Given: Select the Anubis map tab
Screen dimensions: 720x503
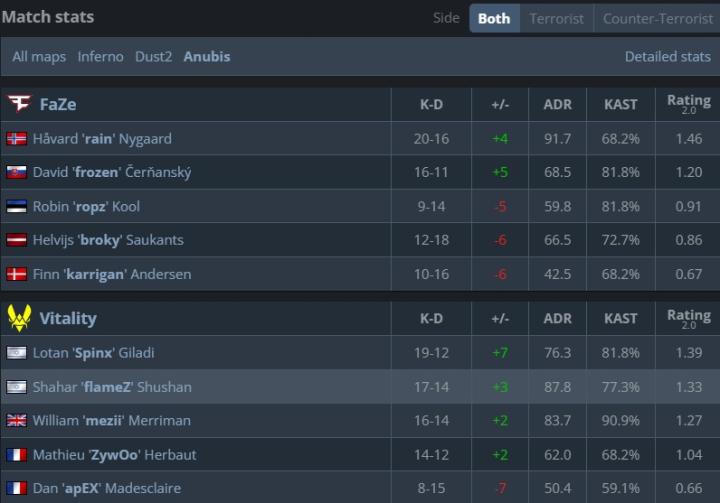Looking at the screenshot, I should click(207, 56).
